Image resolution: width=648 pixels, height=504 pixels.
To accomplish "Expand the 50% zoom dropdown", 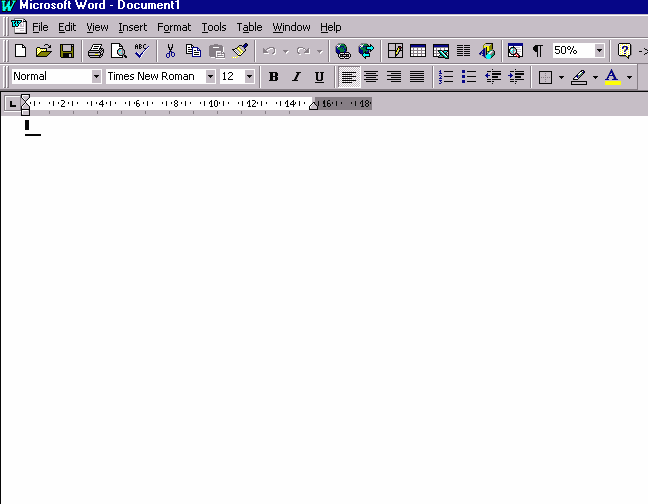I will click(x=599, y=51).
